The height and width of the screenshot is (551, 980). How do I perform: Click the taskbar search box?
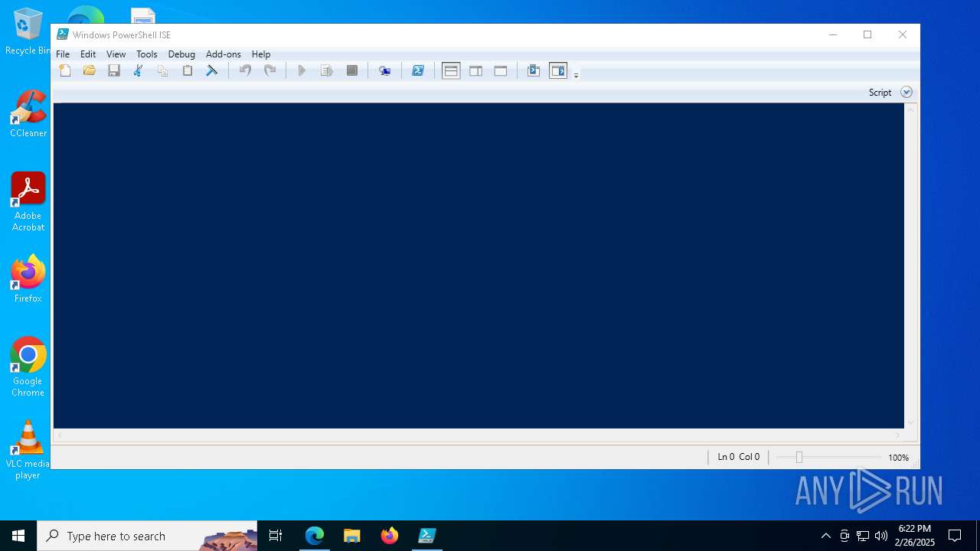click(147, 536)
